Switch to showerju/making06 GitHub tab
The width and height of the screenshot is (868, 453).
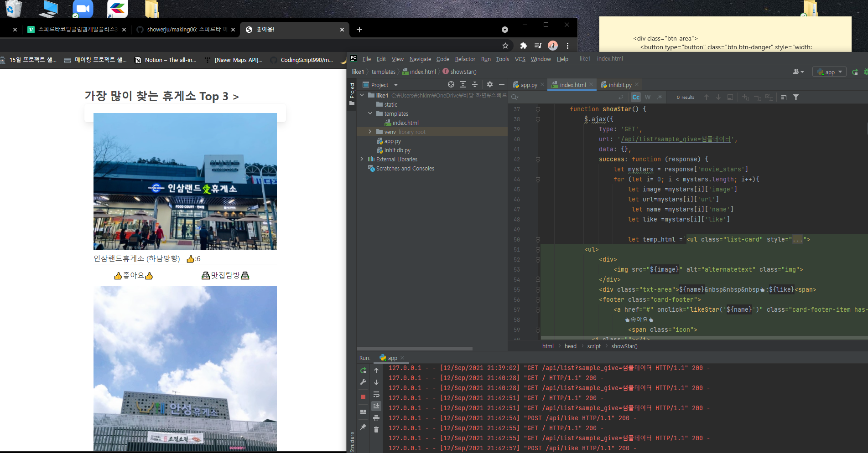pos(185,30)
